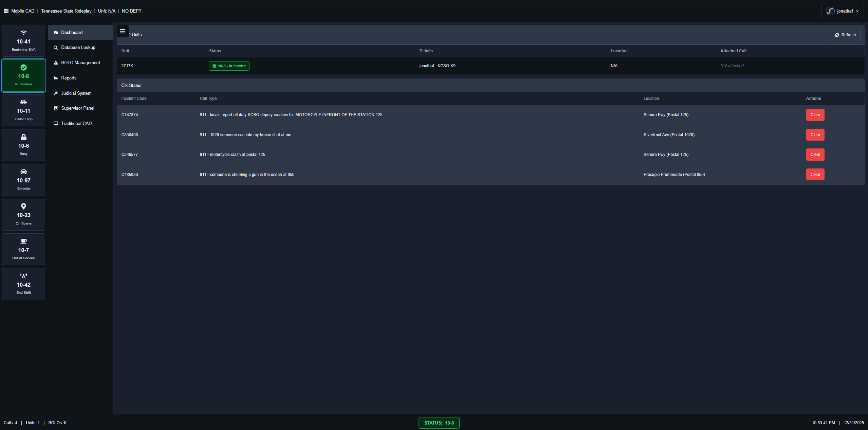Click the green STATUS 10-8 indicator

click(x=439, y=423)
